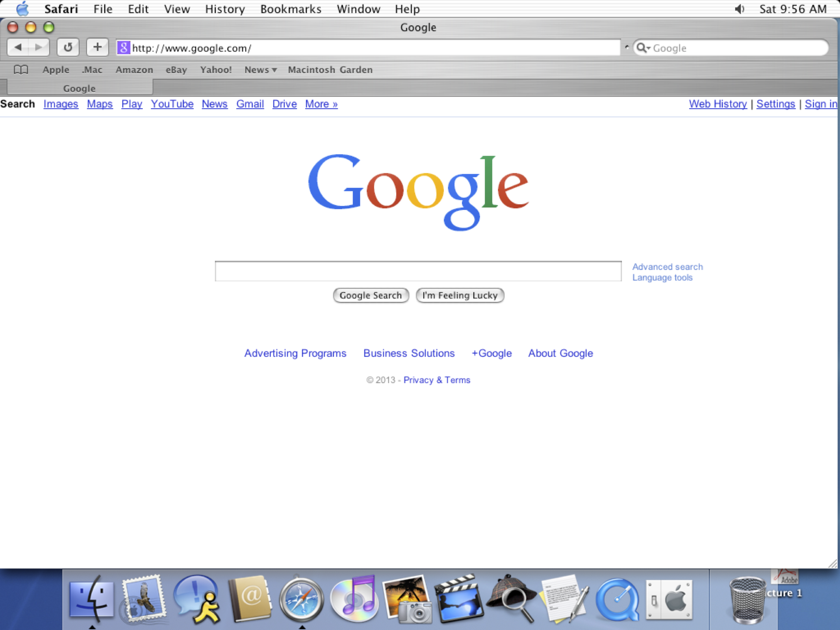Click the Safari compass icon in the Dock

[x=301, y=600]
